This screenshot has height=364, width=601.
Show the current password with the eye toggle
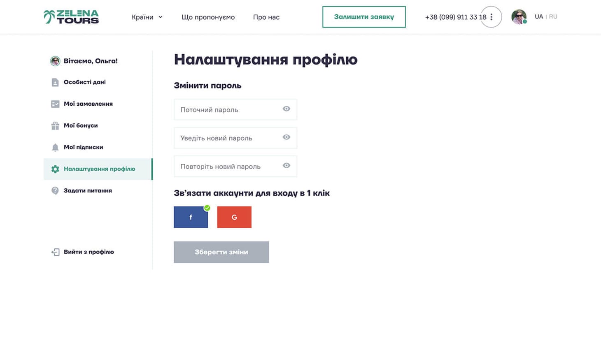pyautogui.click(x=286, y=109)
